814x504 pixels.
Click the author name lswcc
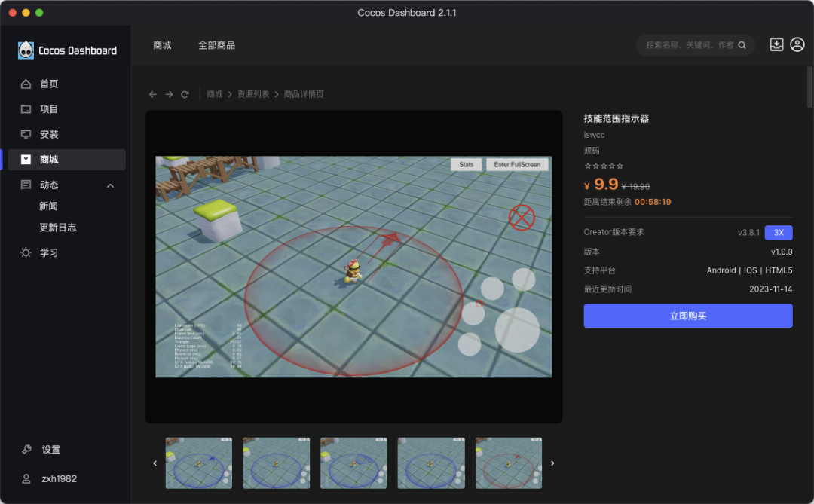[x=594, y=135]
